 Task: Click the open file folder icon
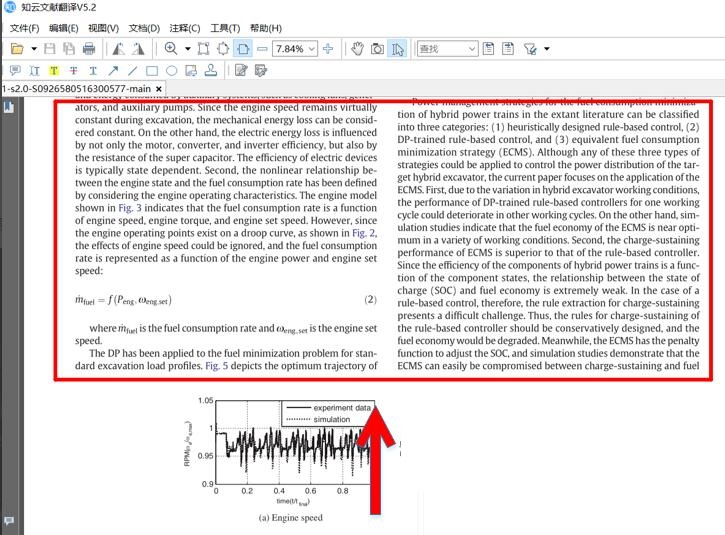click(17, 49)
